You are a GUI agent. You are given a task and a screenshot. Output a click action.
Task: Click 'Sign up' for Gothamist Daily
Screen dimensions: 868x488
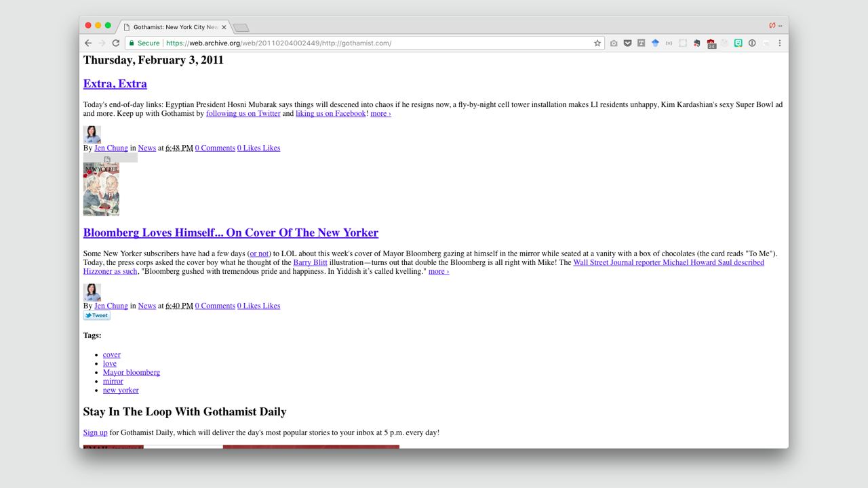pos(96,432)
